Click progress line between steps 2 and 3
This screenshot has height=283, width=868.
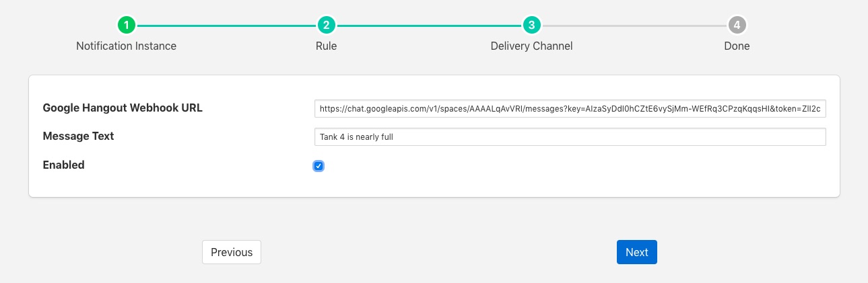428,26
